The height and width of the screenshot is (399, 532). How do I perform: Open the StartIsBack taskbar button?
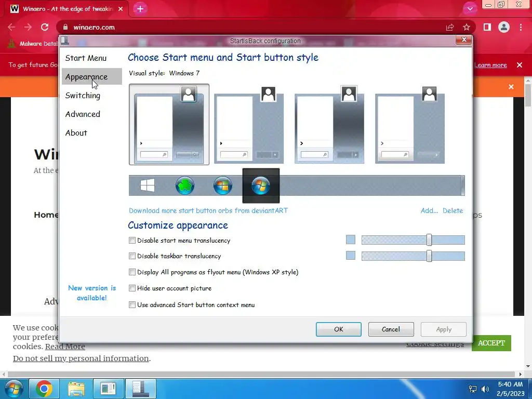(x=141, y=389)
